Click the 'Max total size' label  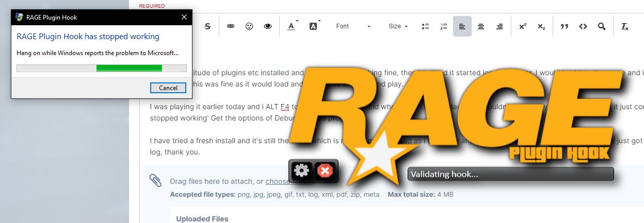point(411,195)
